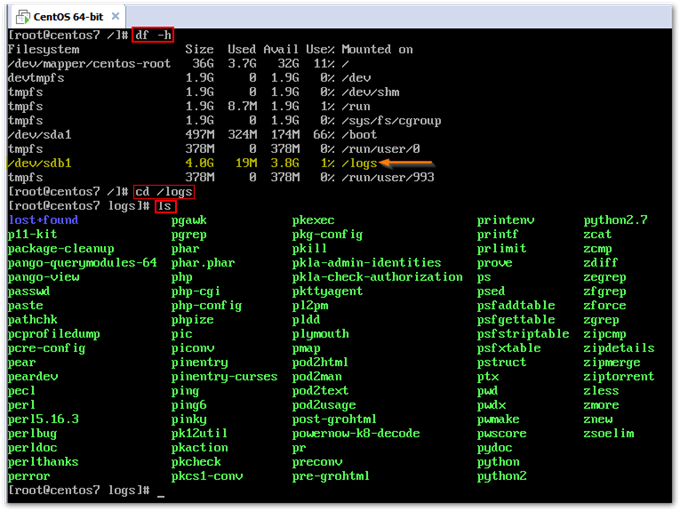Click the pod2html file name

[x=320, y=362]
